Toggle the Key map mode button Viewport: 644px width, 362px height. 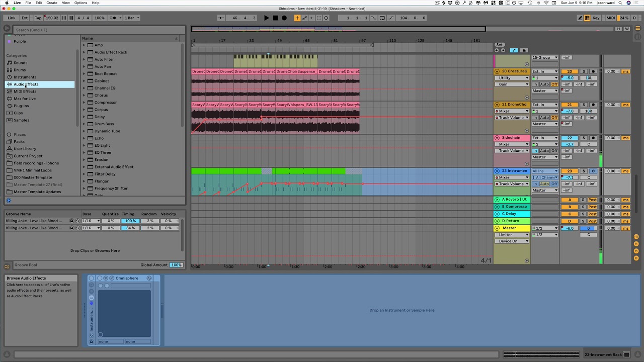coord(596,18)
